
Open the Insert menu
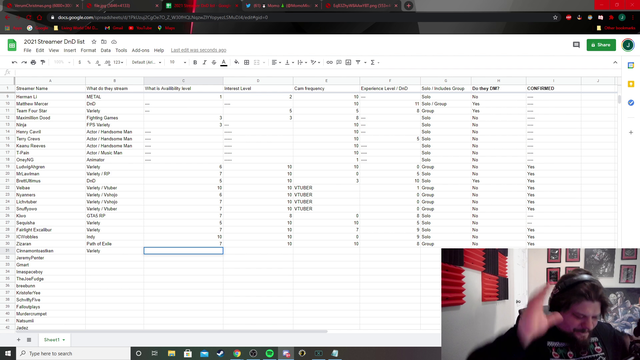[x=70, y=50]
